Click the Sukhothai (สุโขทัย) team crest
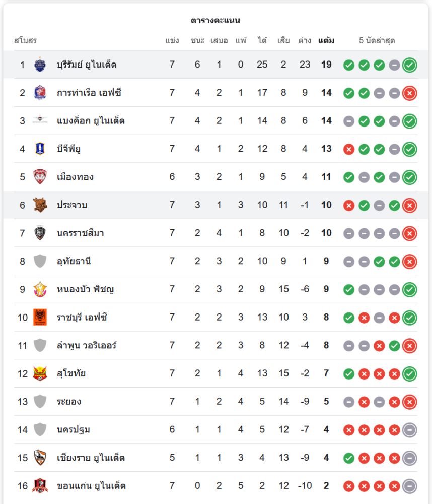This screenshot has height=504, width=432. click(x=40, y=373)
